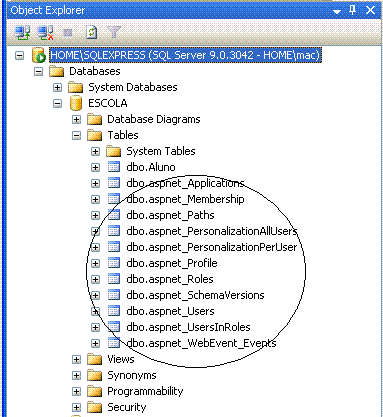
Task: Select the Databases tree label
Action: click(x=95, y=71)
